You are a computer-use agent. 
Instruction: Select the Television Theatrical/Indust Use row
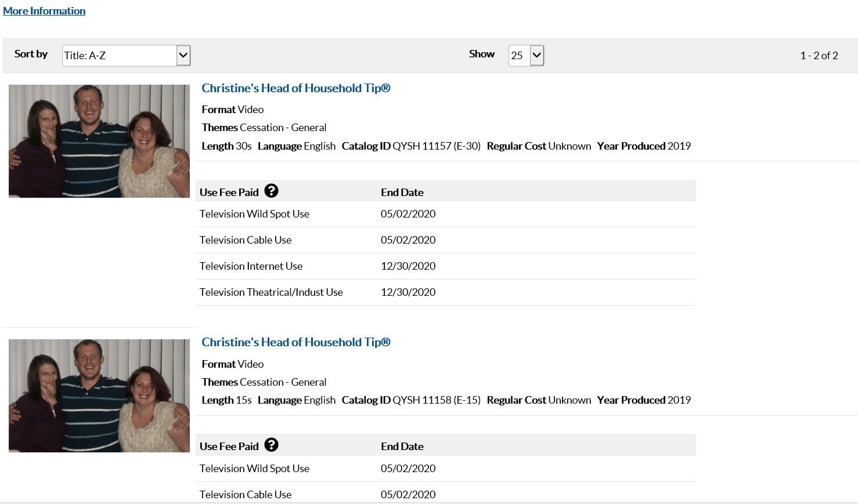coord(271,292)
